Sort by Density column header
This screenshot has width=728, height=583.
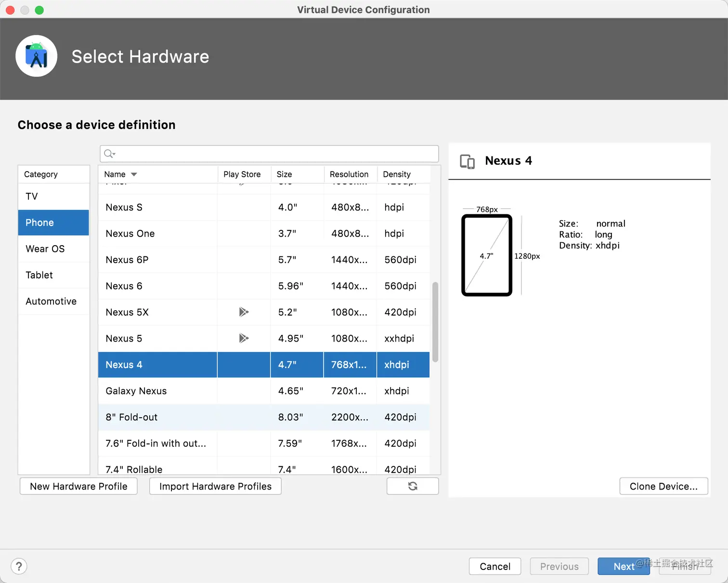[403, 174]
